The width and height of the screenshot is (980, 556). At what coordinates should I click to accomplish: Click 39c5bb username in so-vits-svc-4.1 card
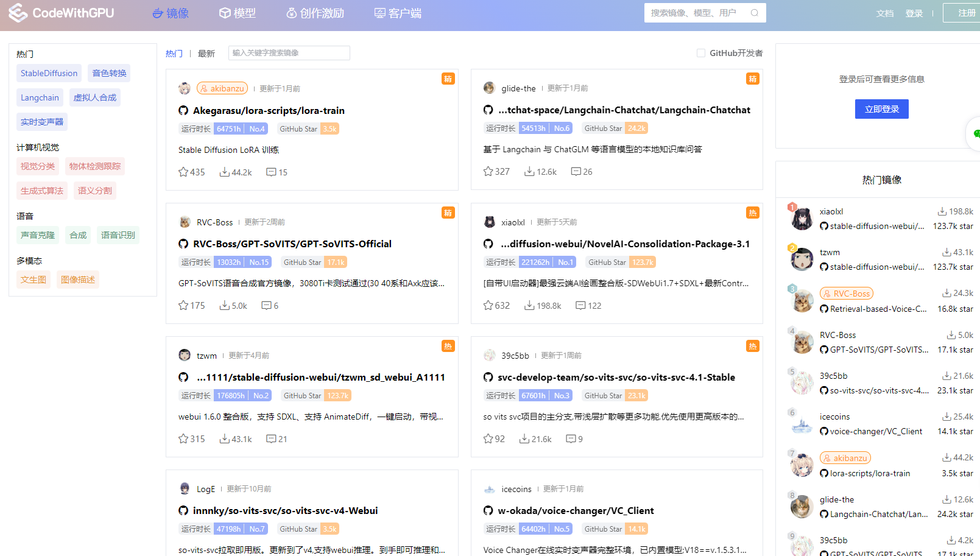point(515,356)
